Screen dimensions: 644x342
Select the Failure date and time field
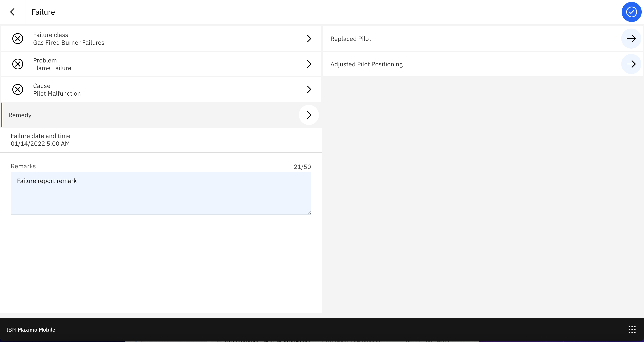pyautogui.click(x=40, y=140)
